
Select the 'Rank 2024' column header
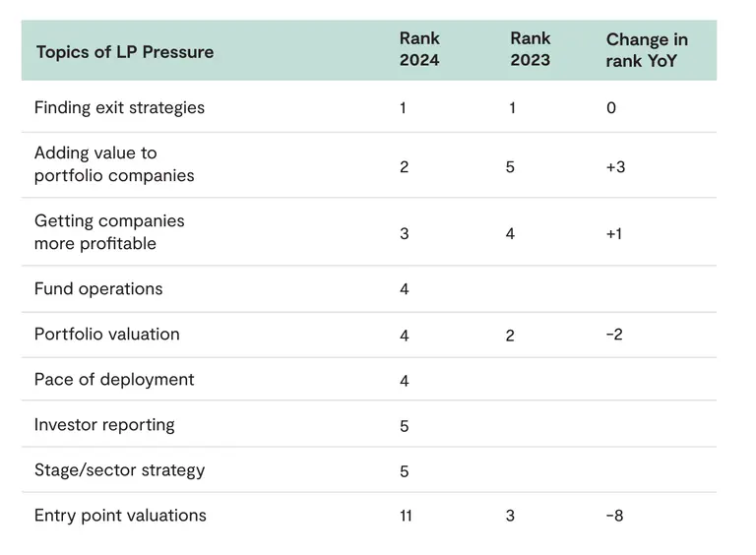point(419,49)
